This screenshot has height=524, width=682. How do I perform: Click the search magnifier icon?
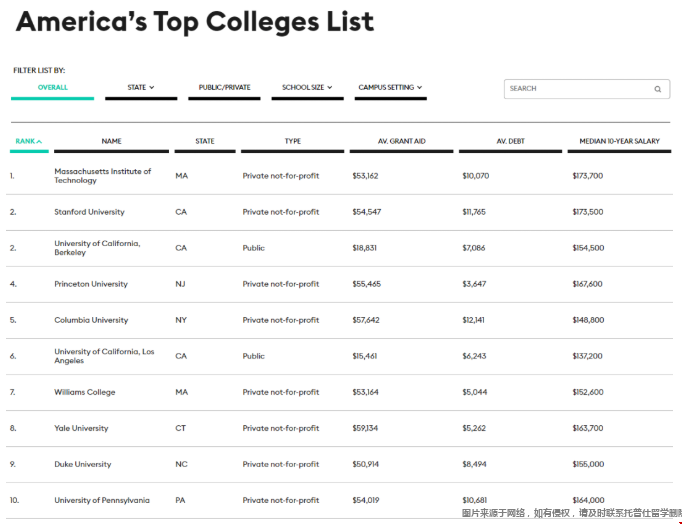click(x=658, y=89)
